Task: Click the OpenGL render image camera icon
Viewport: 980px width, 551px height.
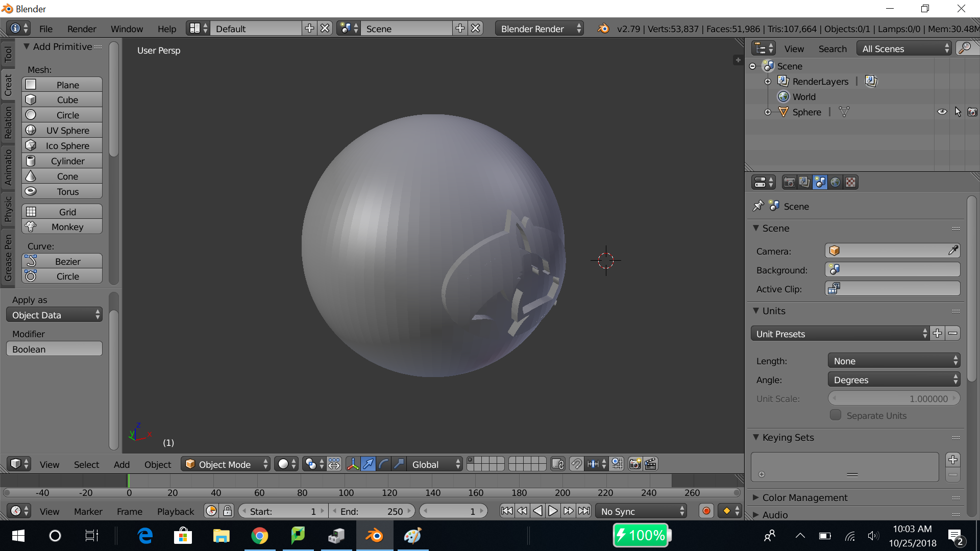Action: point(635,464)
